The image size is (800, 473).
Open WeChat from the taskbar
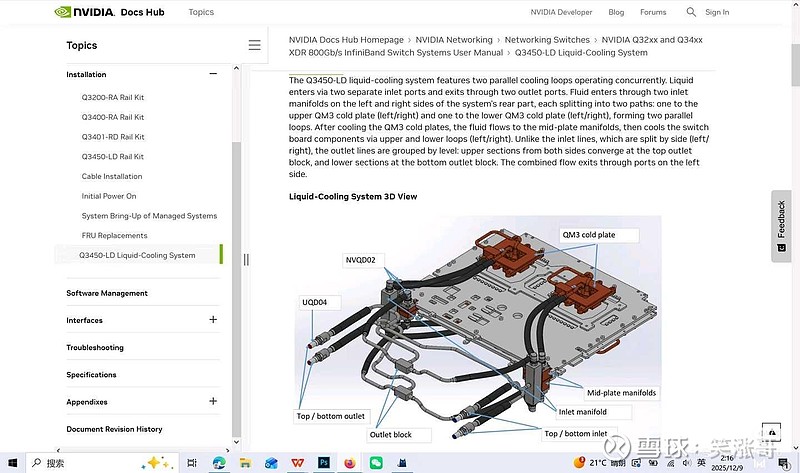tap(376, 463)
